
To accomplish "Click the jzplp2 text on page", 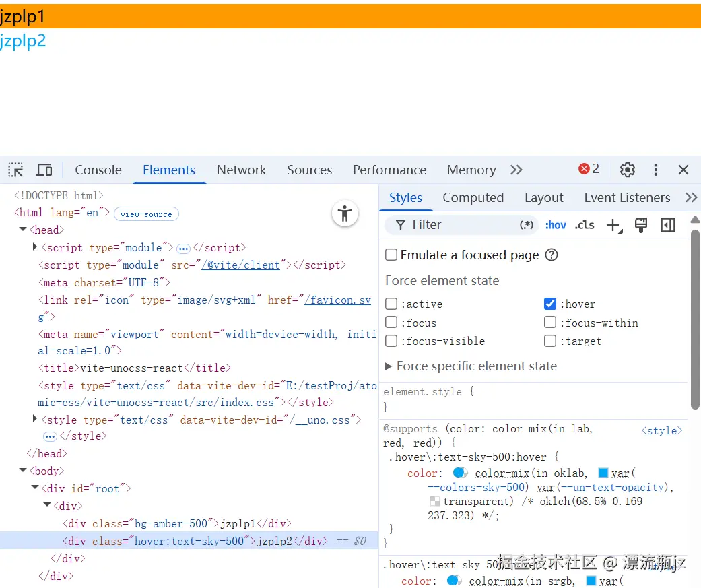I will point(23,41).
